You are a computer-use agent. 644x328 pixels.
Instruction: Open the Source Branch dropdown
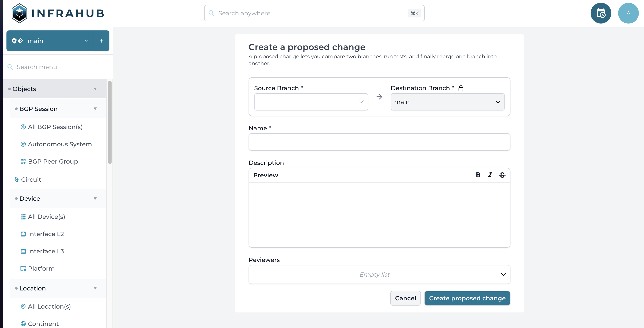pos(311,102)
